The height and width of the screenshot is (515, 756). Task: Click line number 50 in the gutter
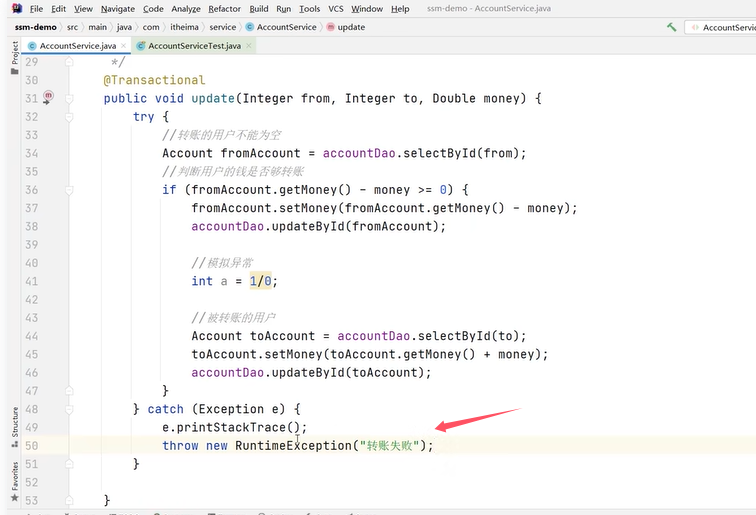tap(32, 446)
